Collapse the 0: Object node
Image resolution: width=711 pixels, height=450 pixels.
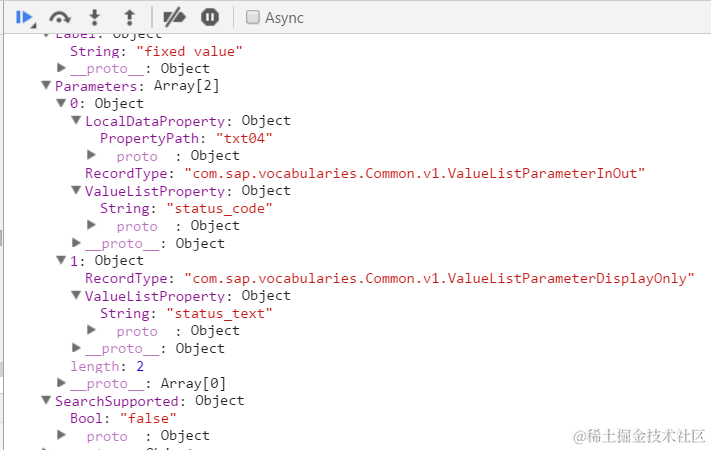click(x=61, y=103)
